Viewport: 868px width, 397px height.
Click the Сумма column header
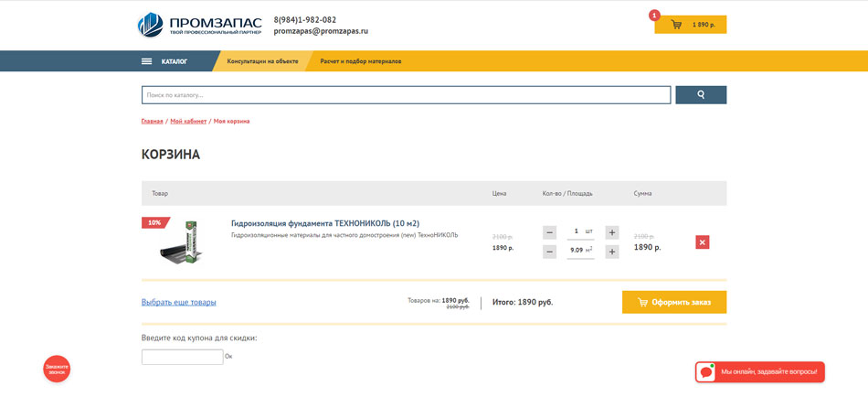pos(642,194)
